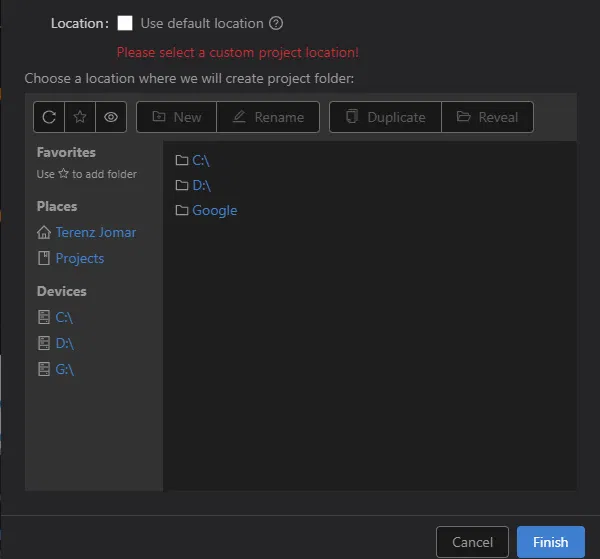600x559 pixels.
Task: Toggle hidden files with the eye icon
Action: 111,117
